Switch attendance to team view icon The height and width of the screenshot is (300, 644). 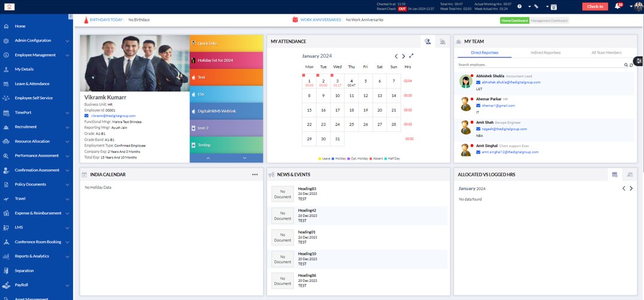pos(442,41)
